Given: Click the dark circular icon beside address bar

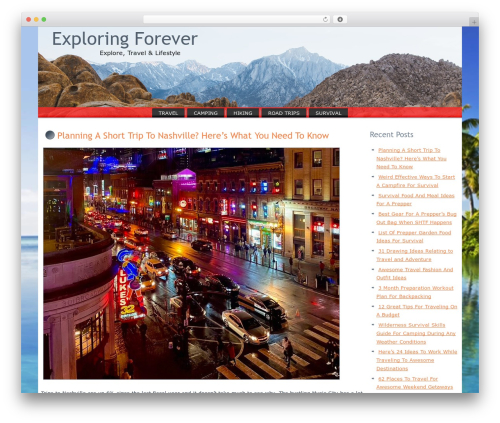Looking at the screenshot, I should click(x=340, y=19).
